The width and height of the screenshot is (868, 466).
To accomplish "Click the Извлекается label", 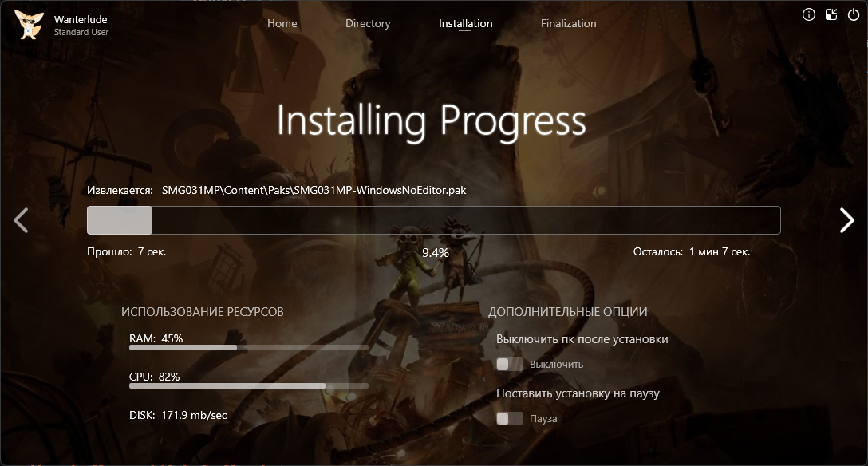I will point(120,191).
